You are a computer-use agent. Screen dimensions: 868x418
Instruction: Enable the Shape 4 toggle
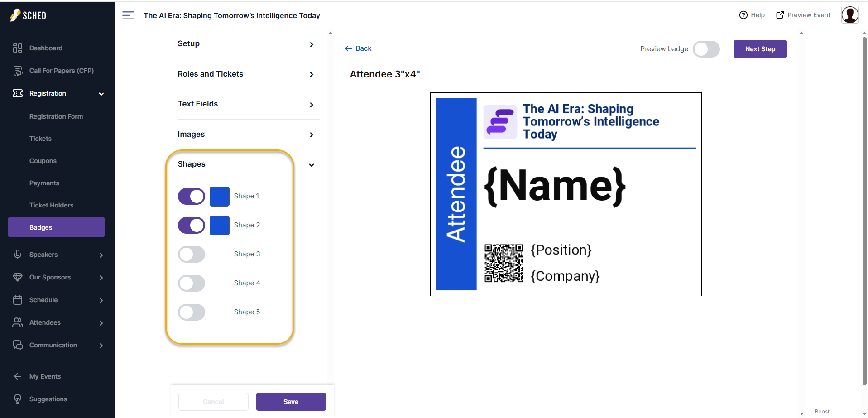[x=192, y=283]
